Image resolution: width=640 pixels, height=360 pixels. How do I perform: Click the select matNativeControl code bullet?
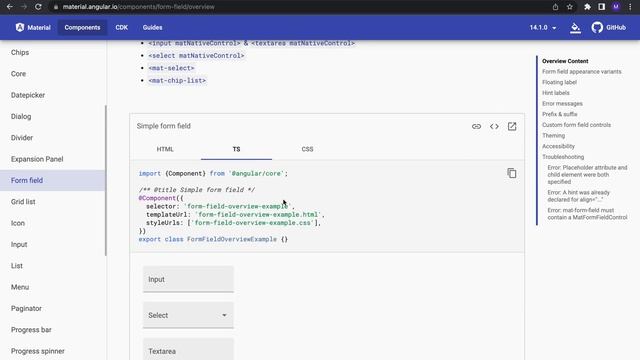click(196, 56)
